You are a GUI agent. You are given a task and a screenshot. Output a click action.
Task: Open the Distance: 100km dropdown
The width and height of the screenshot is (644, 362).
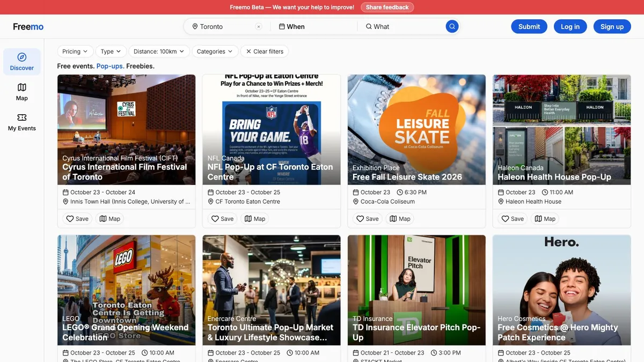click(x=159, y=51)
